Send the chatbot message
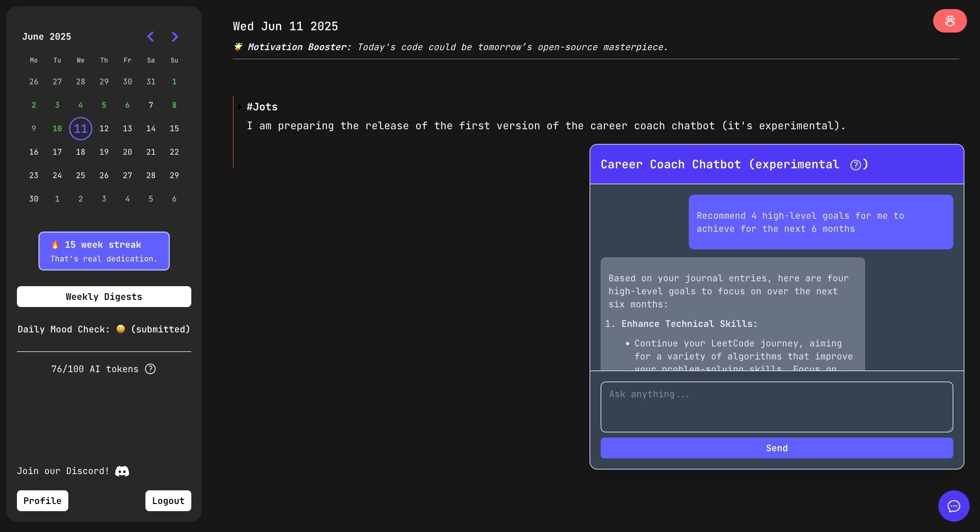The width and height of the screenshot is (980, 532). [x=776, y=448]
